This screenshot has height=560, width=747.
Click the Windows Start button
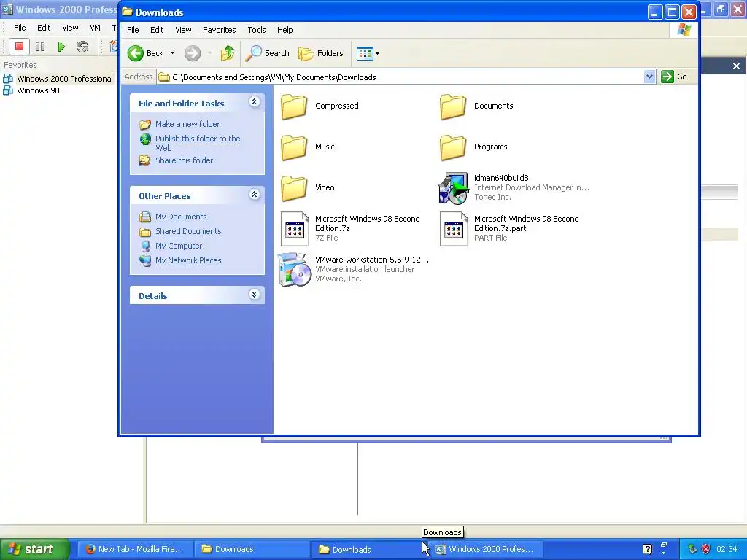click(x=34, y=549)
